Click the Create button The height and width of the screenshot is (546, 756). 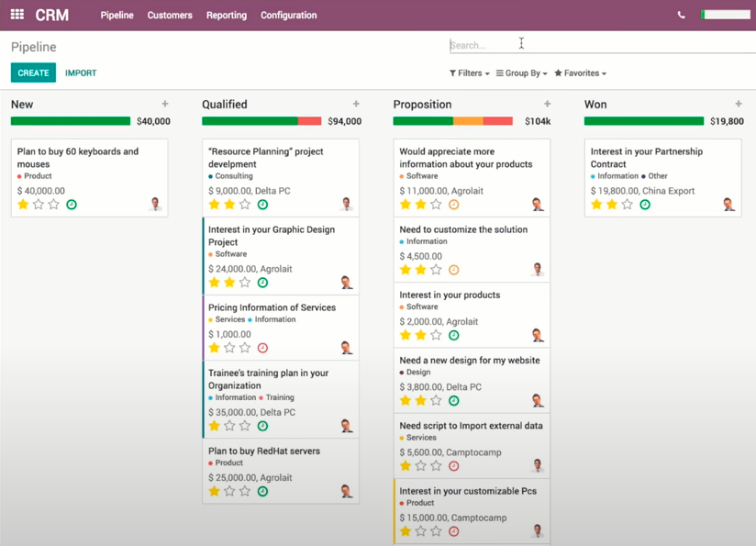33,72
